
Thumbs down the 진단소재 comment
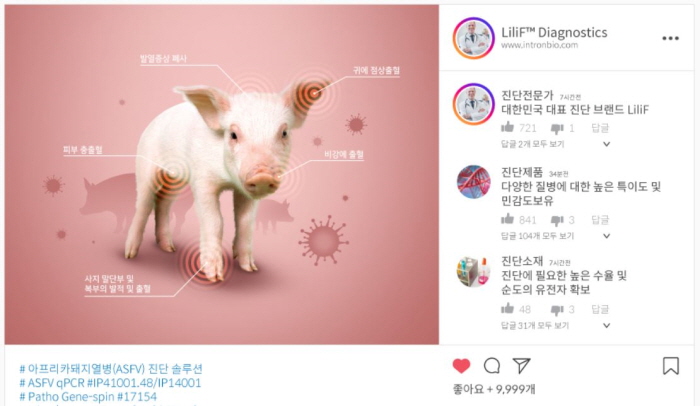coord(557,310)
